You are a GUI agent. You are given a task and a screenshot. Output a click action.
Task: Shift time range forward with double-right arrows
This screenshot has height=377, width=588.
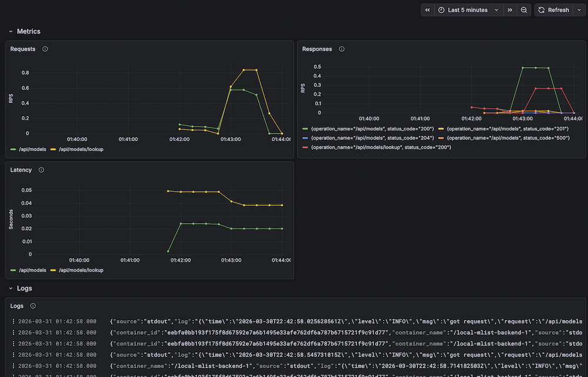510,10
